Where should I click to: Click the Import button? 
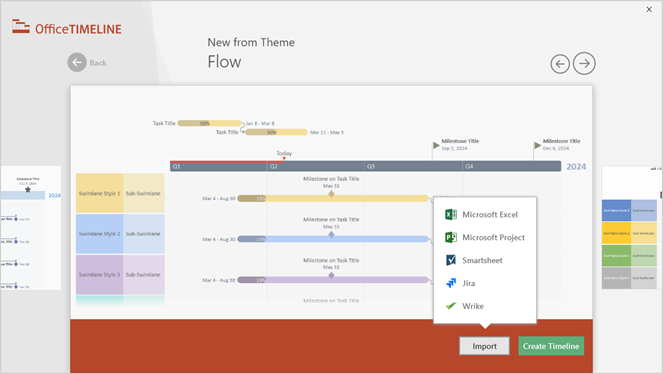(x=484, y=346)
